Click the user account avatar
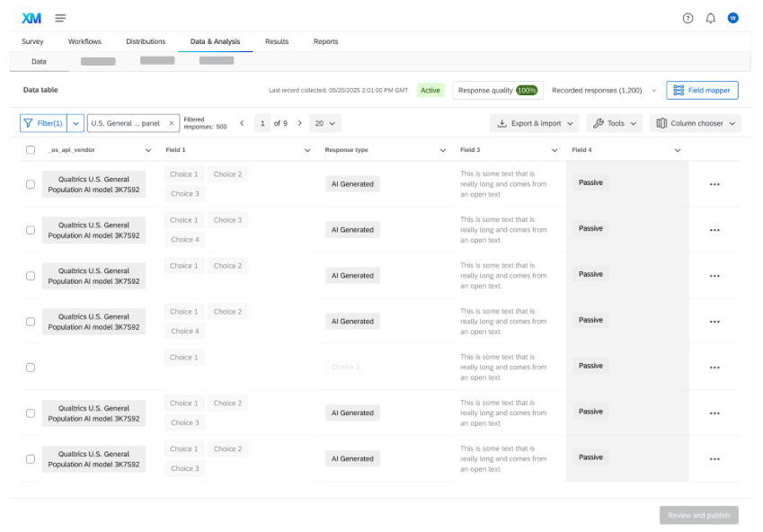This screenshot has height=532, width=763. [x=732, y=18]
